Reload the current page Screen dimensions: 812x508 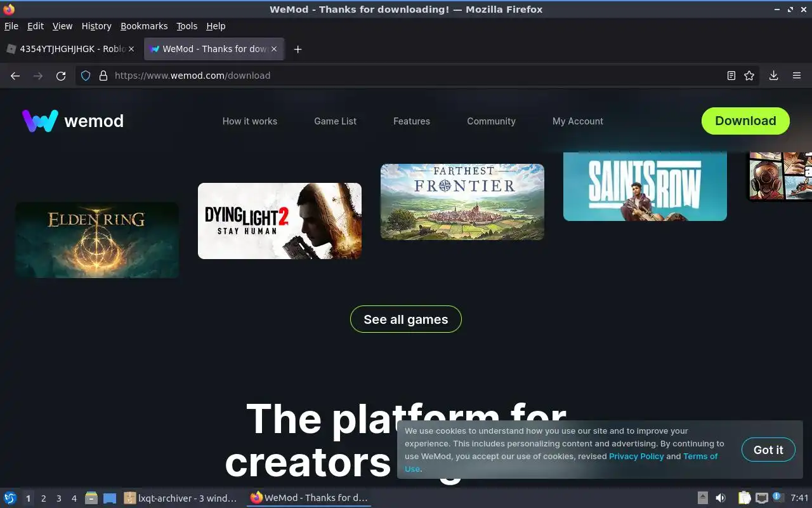(61, 76)
